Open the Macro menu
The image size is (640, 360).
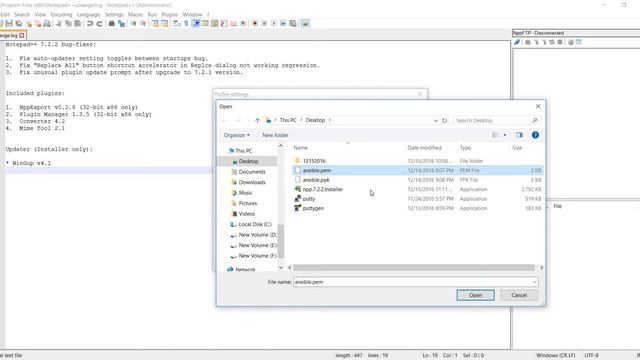click(x=136, y=15)
